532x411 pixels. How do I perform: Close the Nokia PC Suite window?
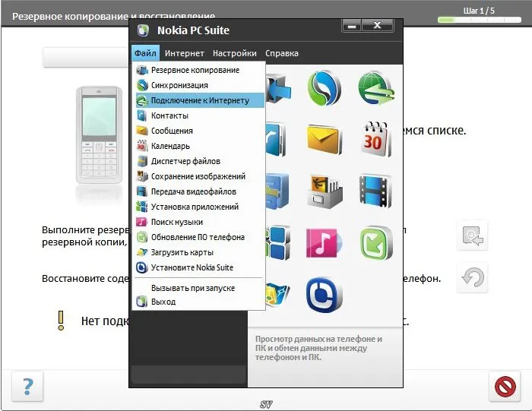click(x=377, y=25)
